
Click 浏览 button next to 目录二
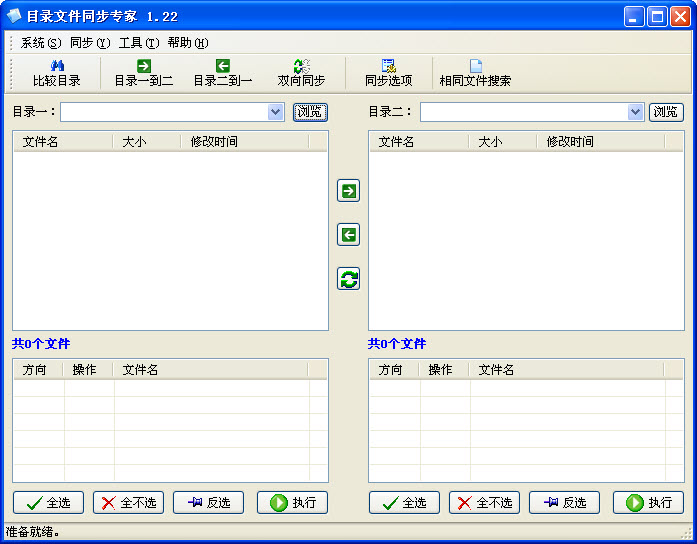[x=667, y=112]
